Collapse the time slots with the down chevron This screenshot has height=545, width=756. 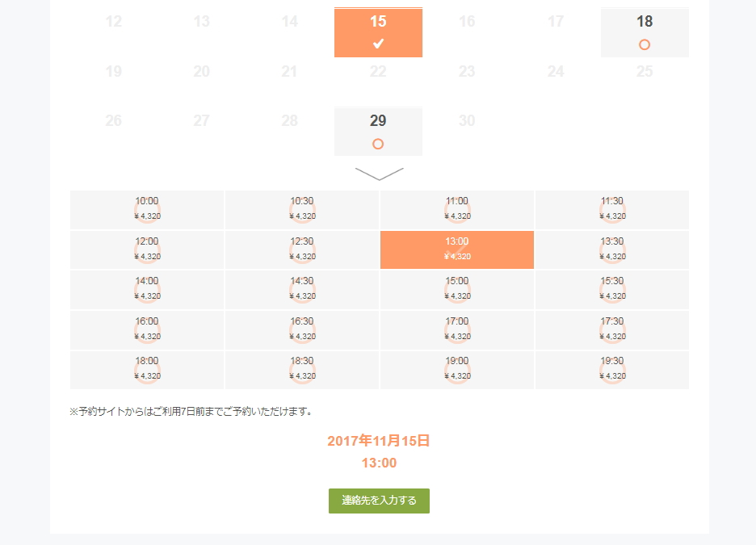tap(379, 174)
